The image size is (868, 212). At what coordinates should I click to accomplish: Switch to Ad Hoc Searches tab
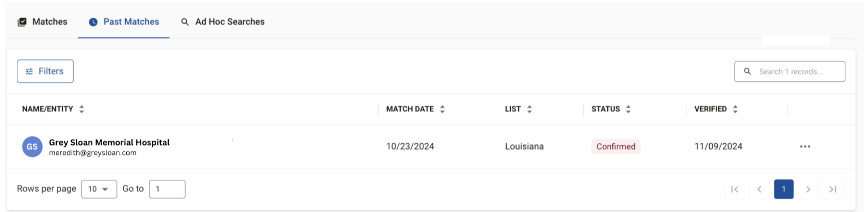[x=223, y=22]
